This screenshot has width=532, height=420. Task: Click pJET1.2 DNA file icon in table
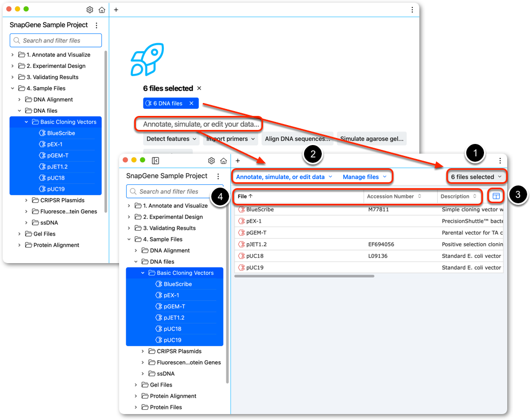tap(241, 244)
